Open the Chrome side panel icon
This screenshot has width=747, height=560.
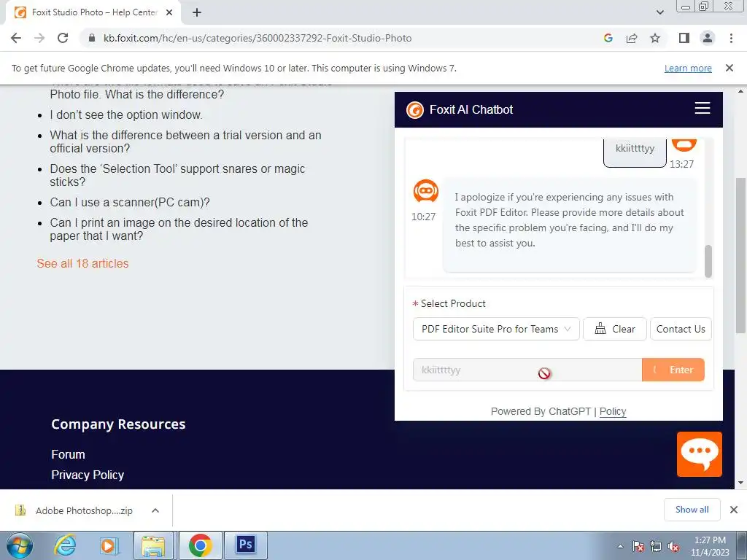(684, 38)
